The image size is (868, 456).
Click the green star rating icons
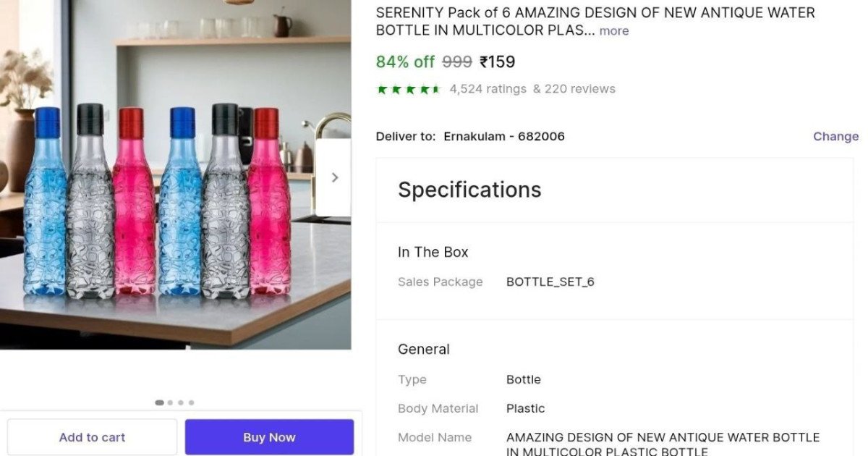[408, 89]
